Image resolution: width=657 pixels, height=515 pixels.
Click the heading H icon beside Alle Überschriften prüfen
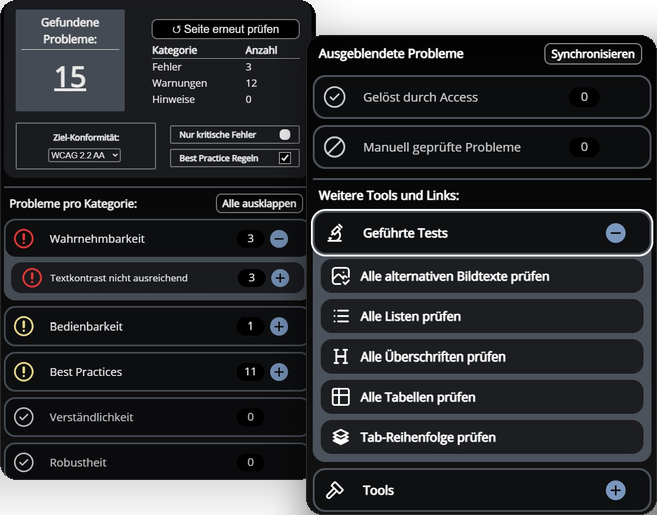pos(341,357)
